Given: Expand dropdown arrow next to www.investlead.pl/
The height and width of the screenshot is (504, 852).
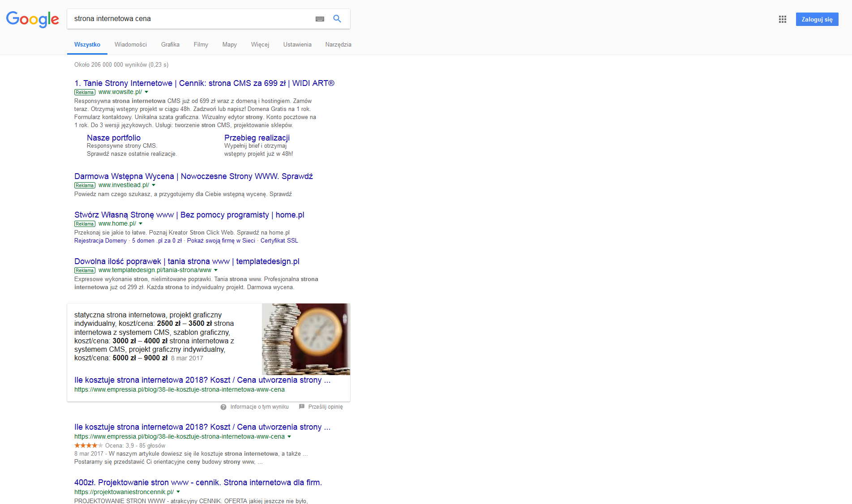Looking at the screenshot, I should pos(154,185).
